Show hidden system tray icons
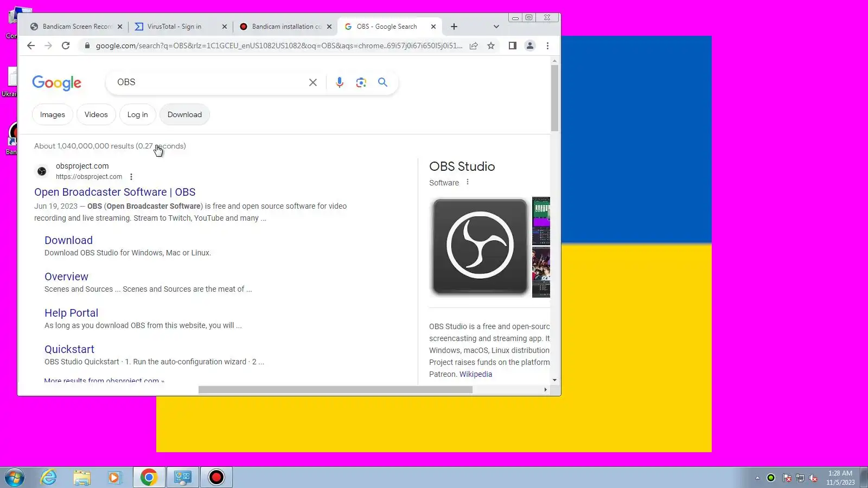The height and width of the screenshot is (488, 868). [x=757, y=478]
